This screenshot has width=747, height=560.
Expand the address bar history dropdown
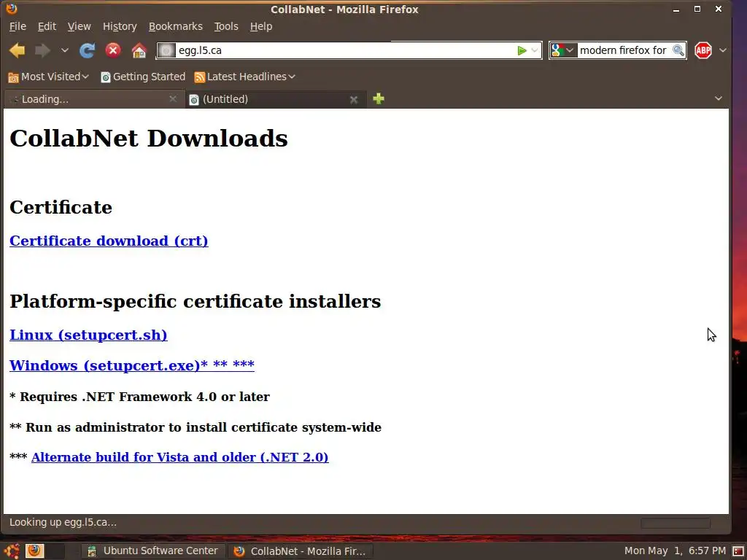pos(535,50)
